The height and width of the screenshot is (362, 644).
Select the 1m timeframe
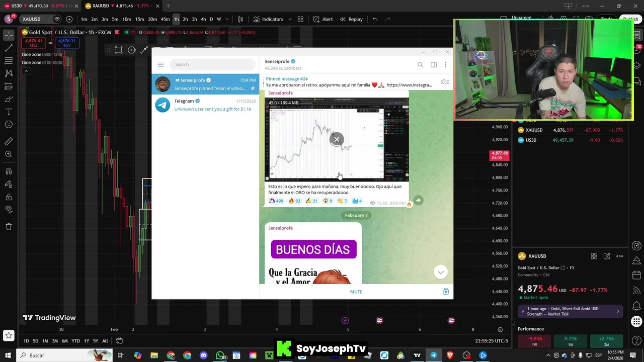tap(84, 19)
